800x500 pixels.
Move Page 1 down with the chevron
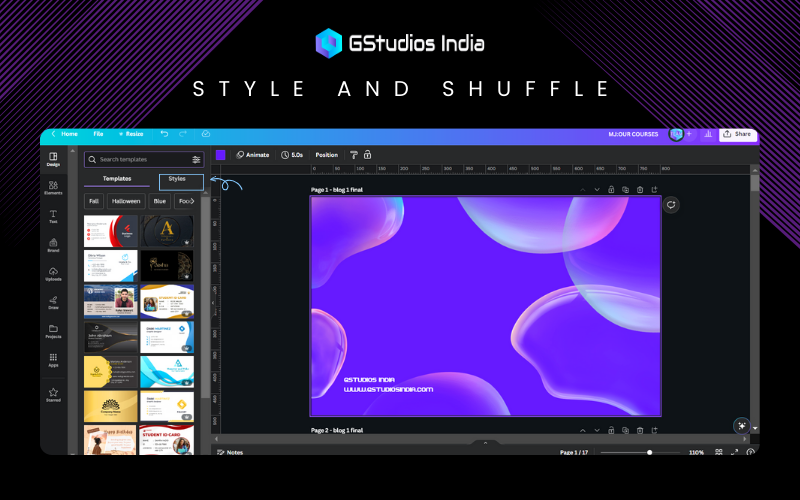coord(597,189)
